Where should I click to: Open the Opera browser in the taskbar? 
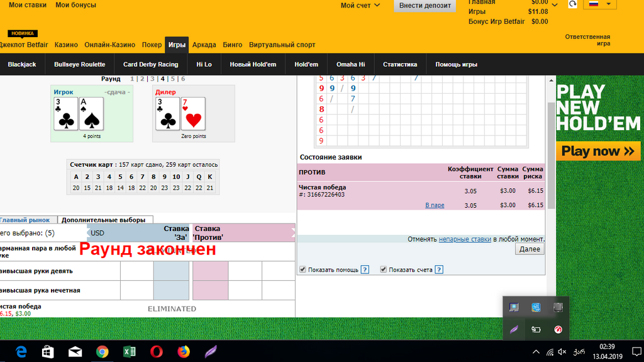[x=157, y=352]
